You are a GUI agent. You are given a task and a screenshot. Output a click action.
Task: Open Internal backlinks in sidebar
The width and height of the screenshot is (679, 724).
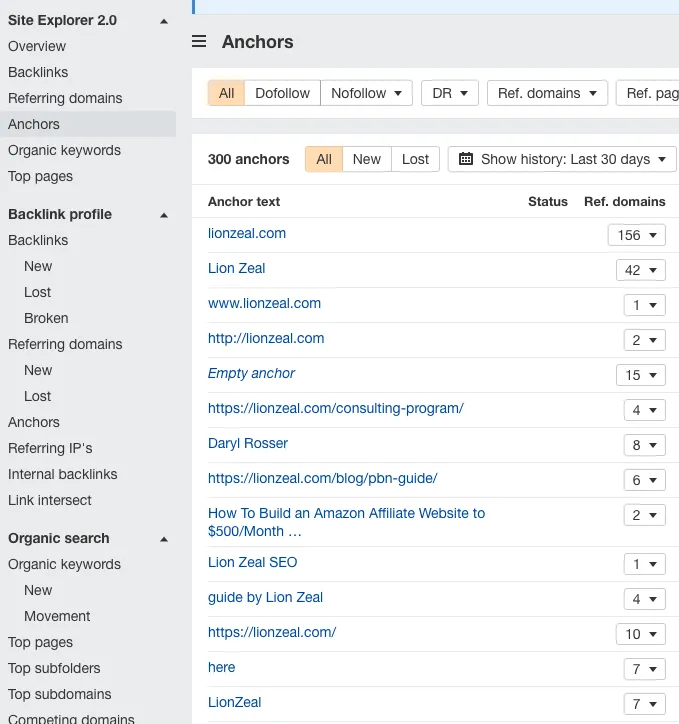click(62, 475)
